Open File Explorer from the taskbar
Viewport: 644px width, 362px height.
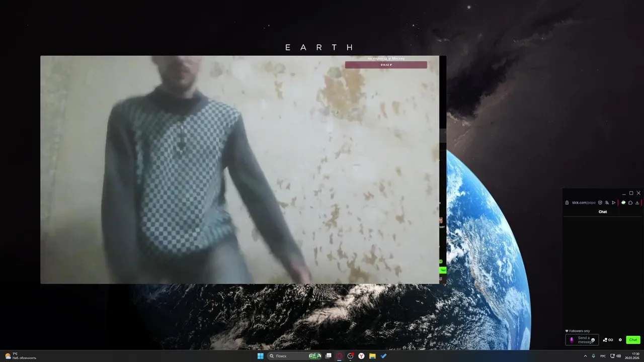(372, 356)
